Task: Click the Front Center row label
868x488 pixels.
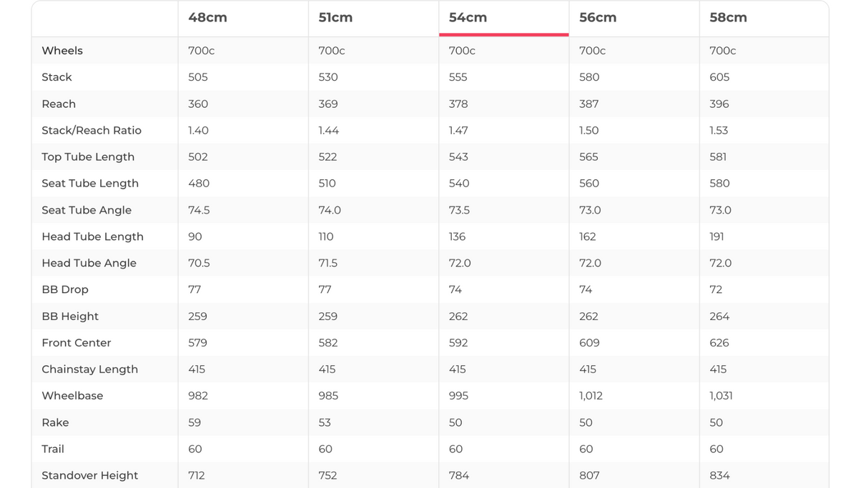Action: (77, 343)
